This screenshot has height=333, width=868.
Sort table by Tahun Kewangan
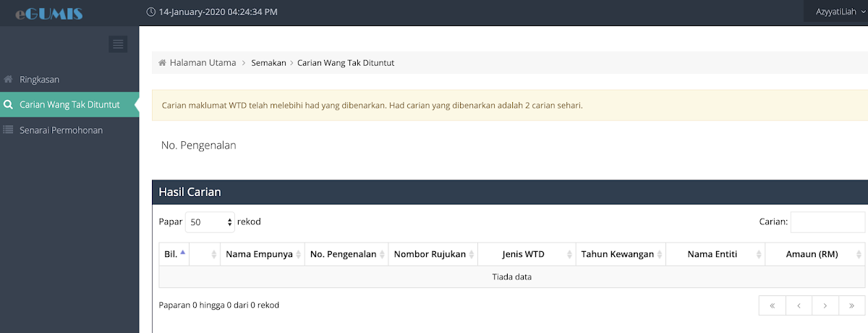coord(621,254)
